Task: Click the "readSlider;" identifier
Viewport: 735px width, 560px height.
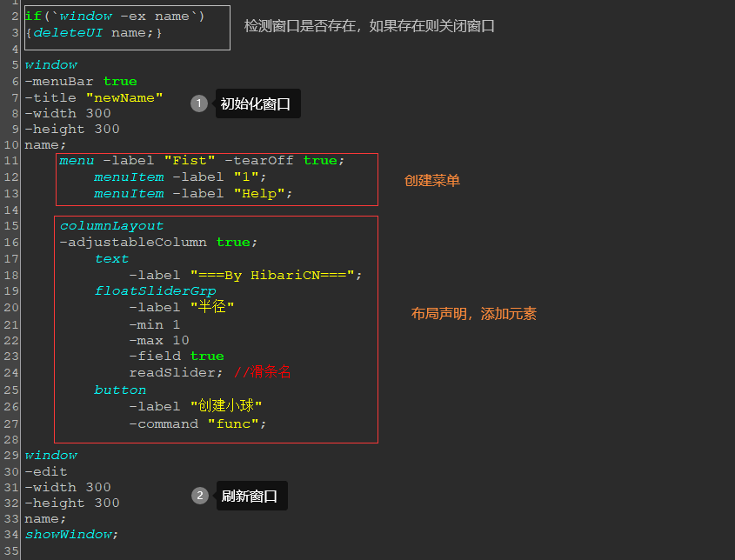Action: (x=176, y=372)
